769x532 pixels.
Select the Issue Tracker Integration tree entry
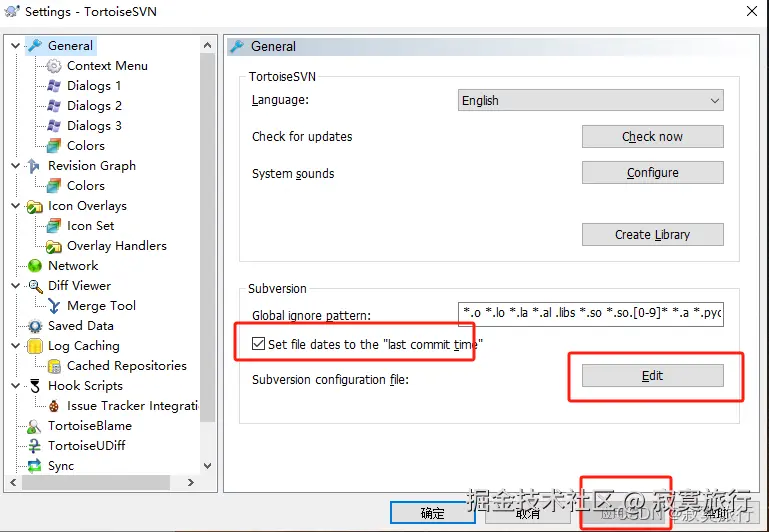[x=132, y=406]
